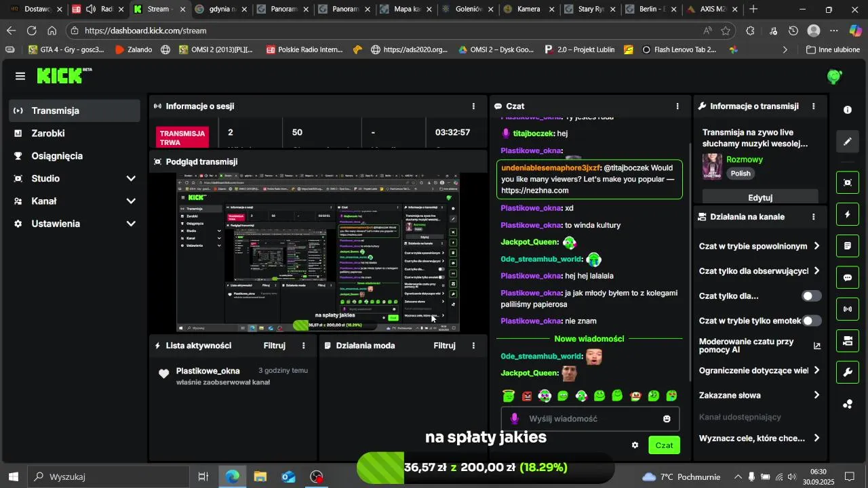Click the chat bubble icon in the right rail

848,277
